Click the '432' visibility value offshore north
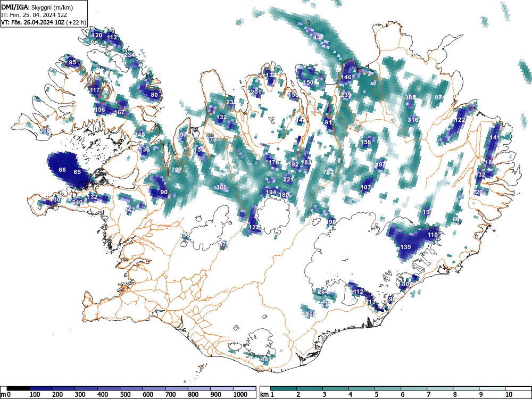The width and height of the screenshot is (532, 399). coord(318,37)
